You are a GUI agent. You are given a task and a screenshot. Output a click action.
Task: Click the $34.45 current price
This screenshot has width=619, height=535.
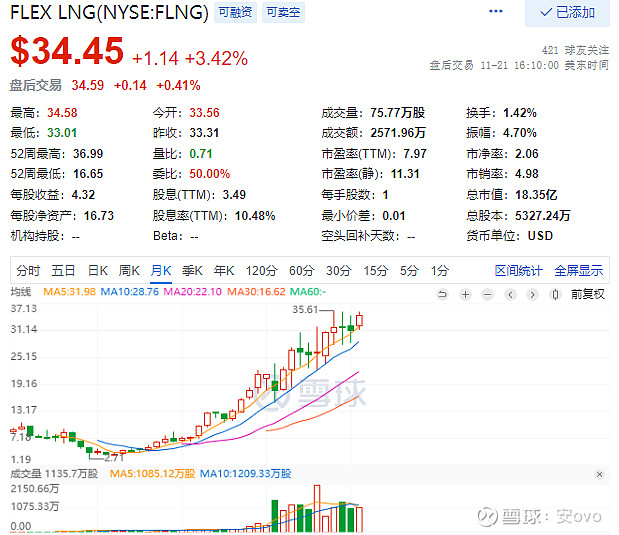67,51
